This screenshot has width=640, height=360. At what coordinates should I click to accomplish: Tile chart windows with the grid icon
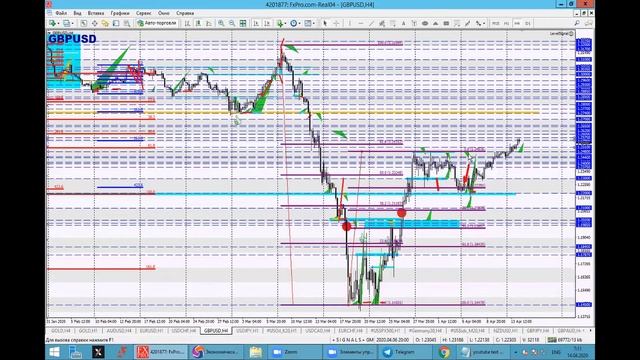click(x=243, y=23)
